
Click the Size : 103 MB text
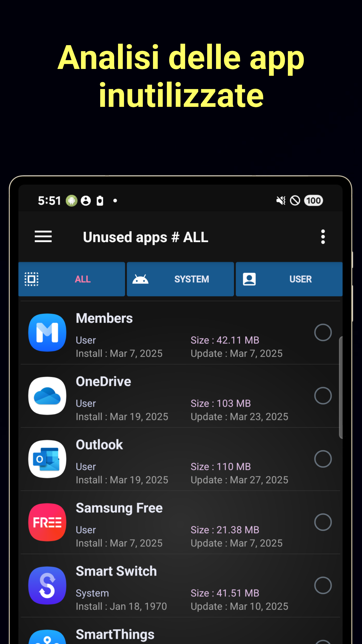(x=221, y=403)
